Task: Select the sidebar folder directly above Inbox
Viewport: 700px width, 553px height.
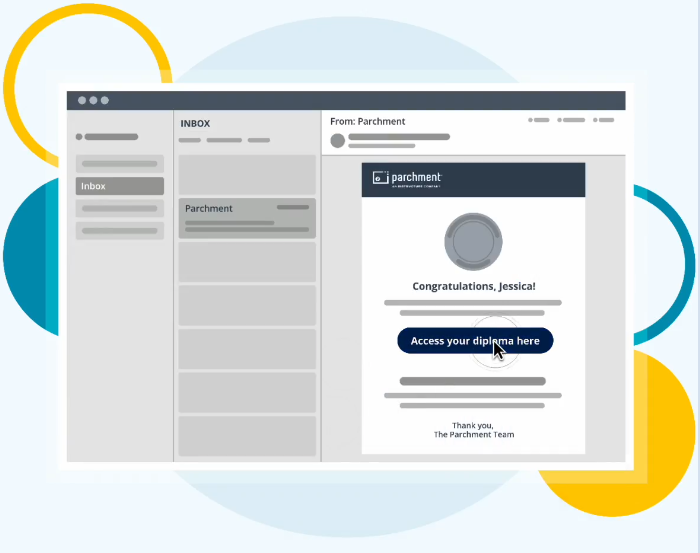Action: tap(120, 163)
